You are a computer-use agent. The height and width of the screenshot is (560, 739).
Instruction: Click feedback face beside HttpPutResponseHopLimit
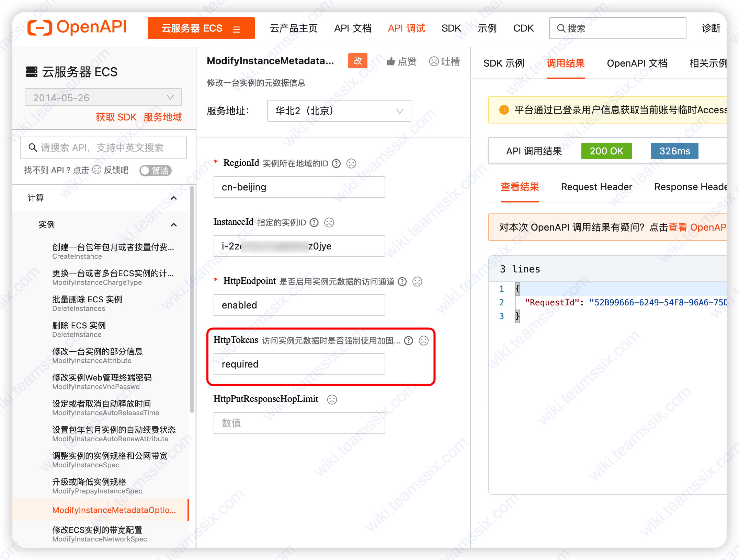point(332,399)
